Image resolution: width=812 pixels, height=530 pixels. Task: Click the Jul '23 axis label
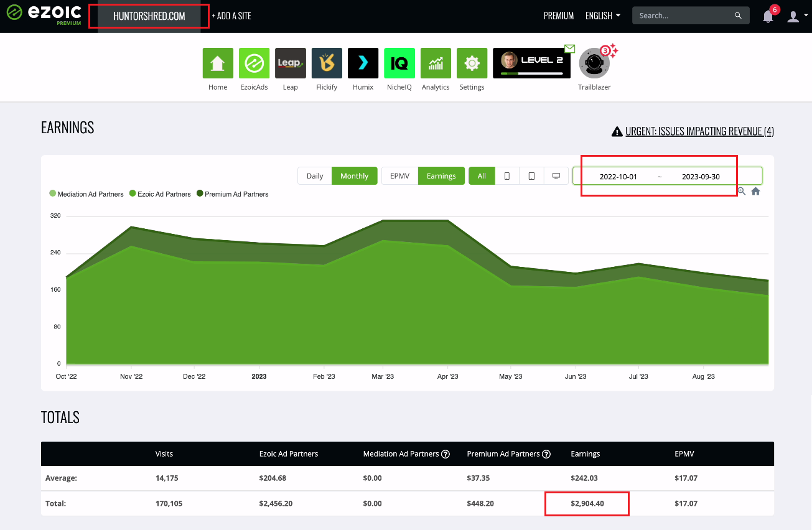(x=638, y=376)
